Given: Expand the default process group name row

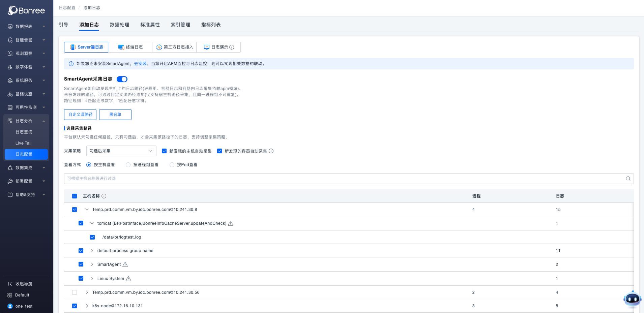Looking at the screenshot, I should [x=92, y=251].
